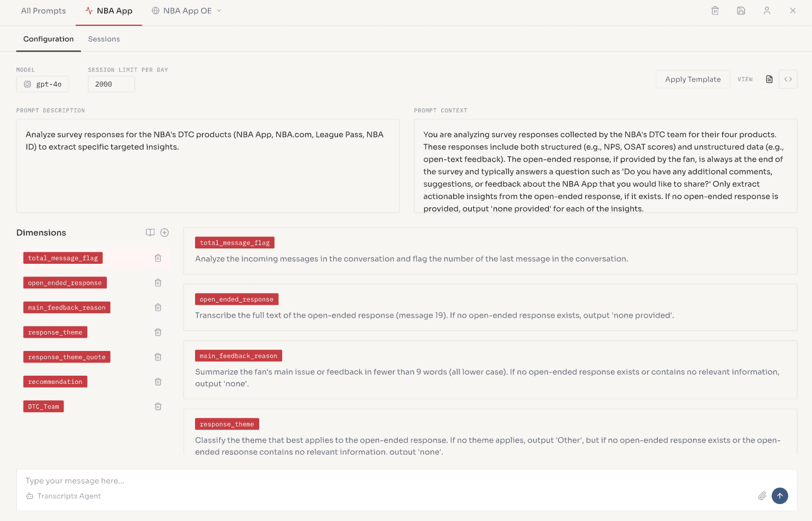This screenshot has width=812, height=521.
Task: Click the main_feedback_reason tag in detail panel
Action: click(238, 355)
